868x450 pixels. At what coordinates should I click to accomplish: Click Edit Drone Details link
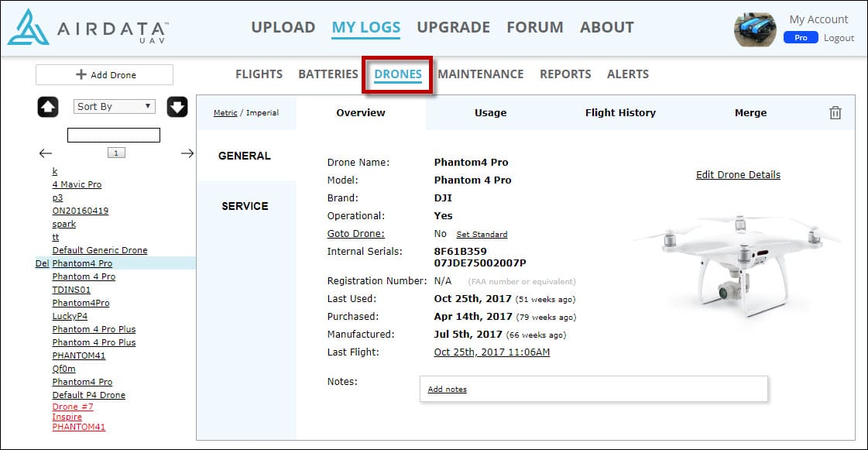[738, 175]
